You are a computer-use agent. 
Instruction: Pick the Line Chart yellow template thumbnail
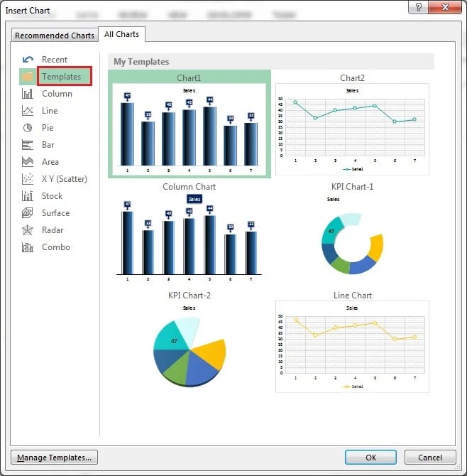[352, 347]
